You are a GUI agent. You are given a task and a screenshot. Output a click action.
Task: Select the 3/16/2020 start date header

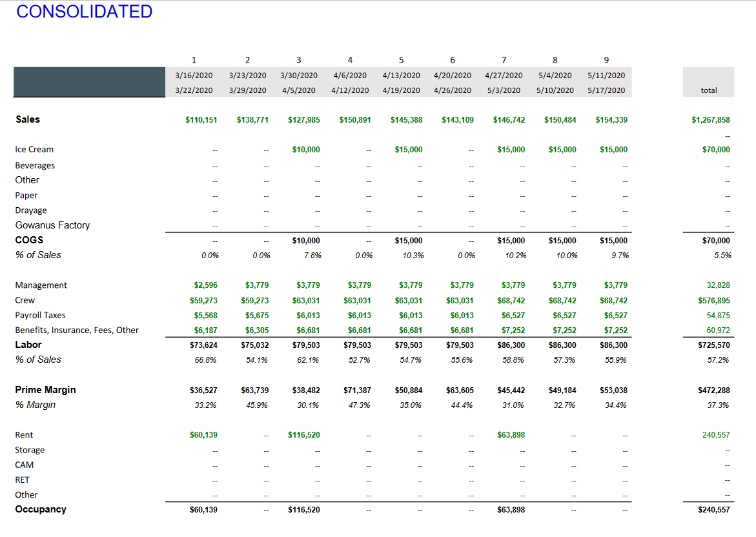point(194,76)
